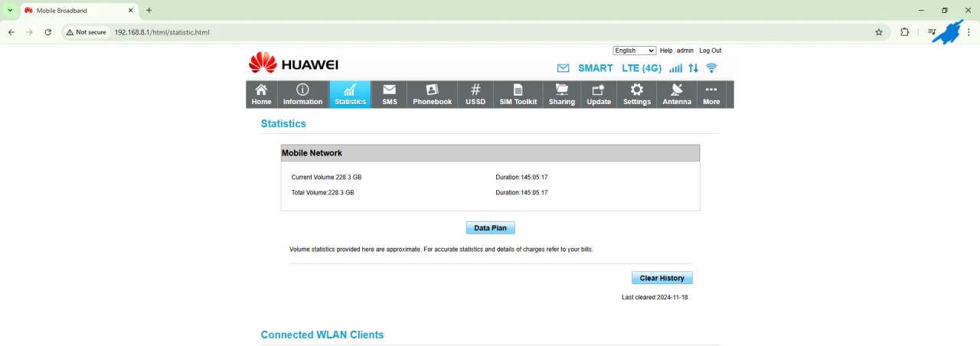
Task: Click the admin user link
Action: (685, 51)
